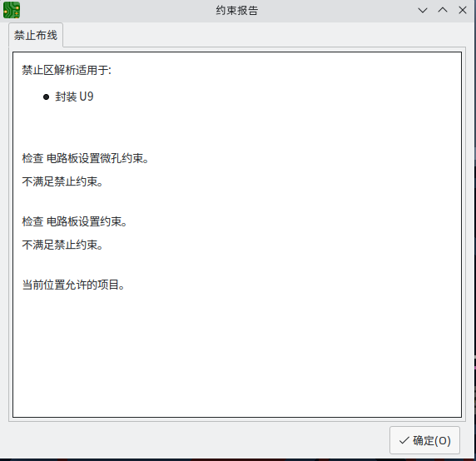
Task: Close the 约束报告 dialog with the X icon
Action: (463, 10)
